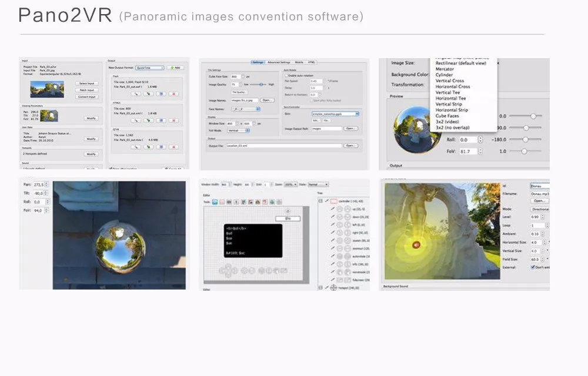
Task: Pick the pink rectangle tool in skin editor
Action: pos(222,202)
